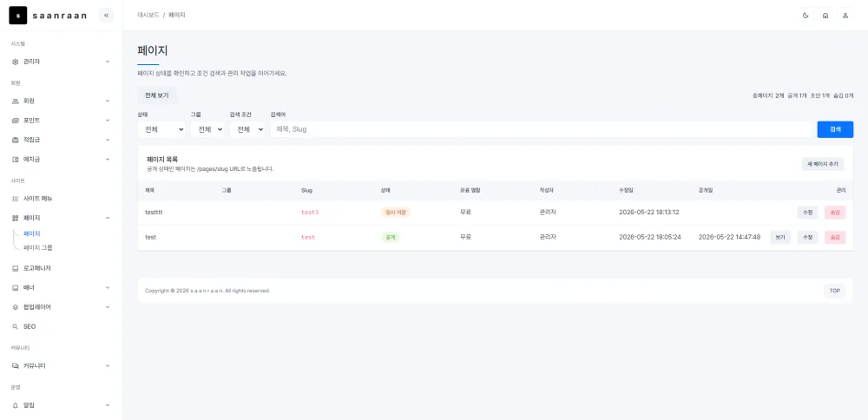Viewport: 868px width, 420px height.
Task: Expand the 포인트 menu chevron
Action: tap(108, 121)
